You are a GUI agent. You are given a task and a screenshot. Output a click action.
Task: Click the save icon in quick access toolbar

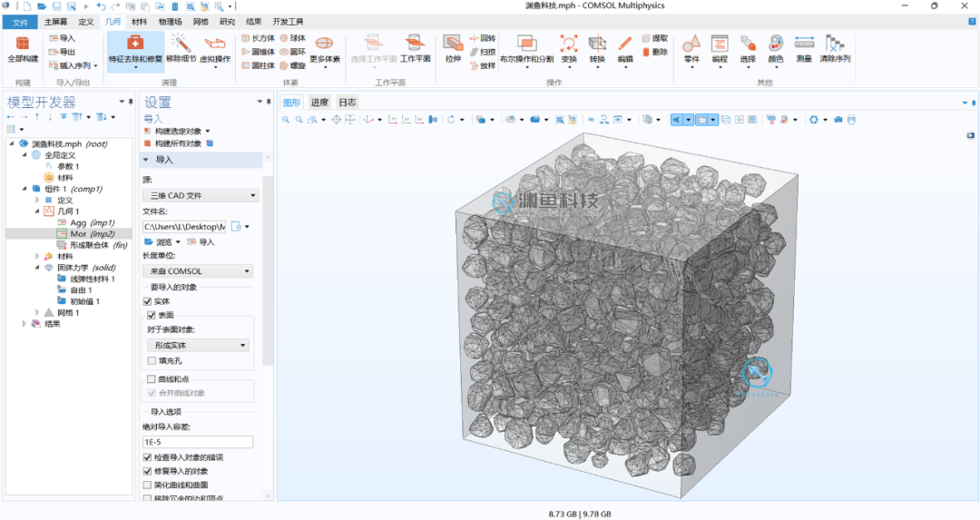coord(56,6)
